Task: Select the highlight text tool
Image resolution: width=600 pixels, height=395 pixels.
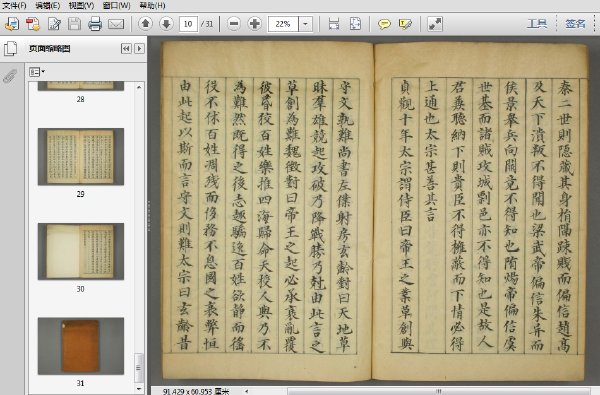Action: coord(405,24)
